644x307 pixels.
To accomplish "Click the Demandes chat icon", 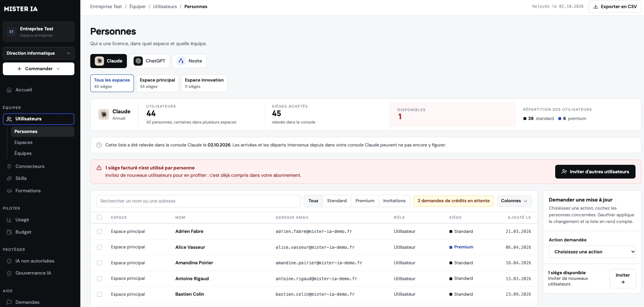I will click(9, 302).
